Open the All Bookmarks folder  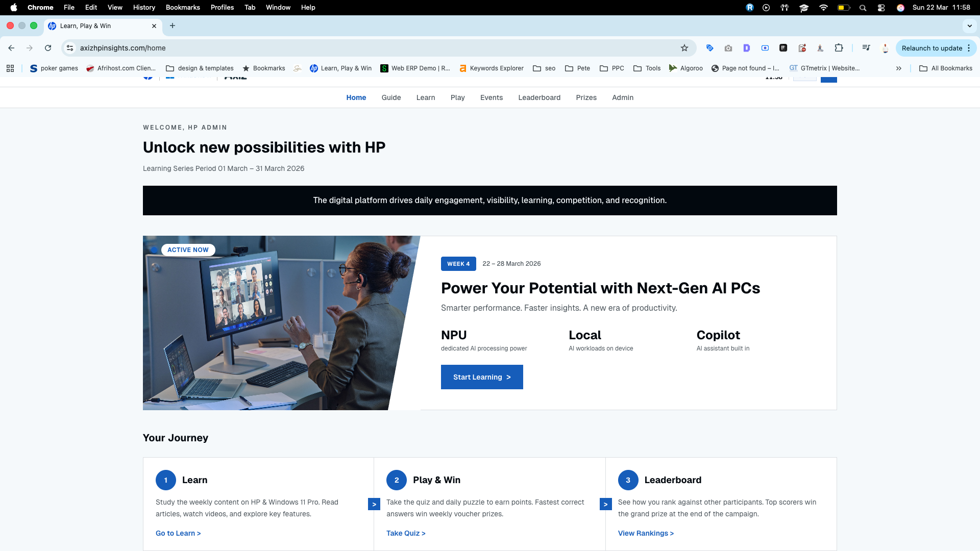pos(946,68)
